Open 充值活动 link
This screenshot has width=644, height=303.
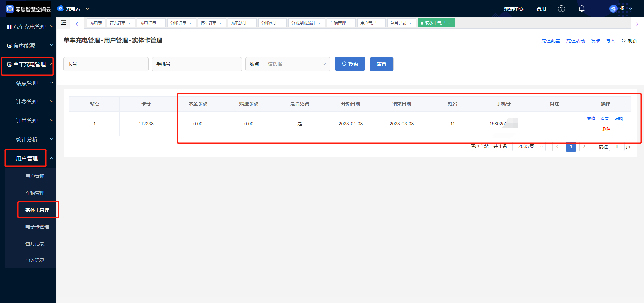pos(576,41)
